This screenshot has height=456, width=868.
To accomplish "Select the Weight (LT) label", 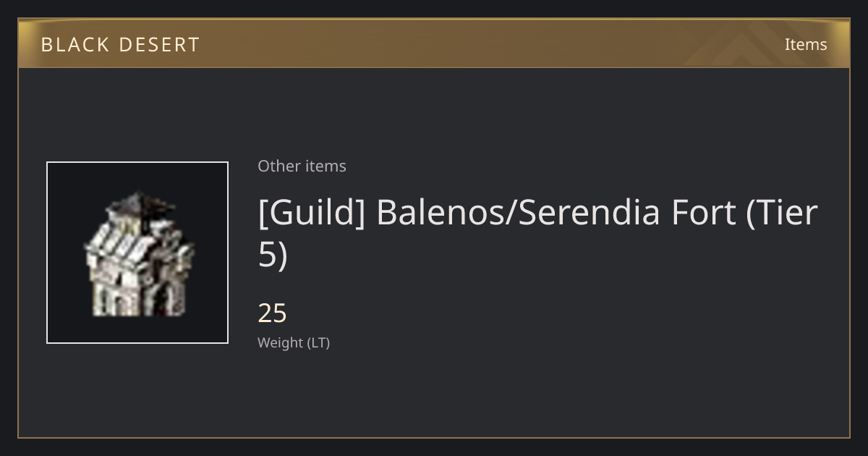I will (294, 342).
